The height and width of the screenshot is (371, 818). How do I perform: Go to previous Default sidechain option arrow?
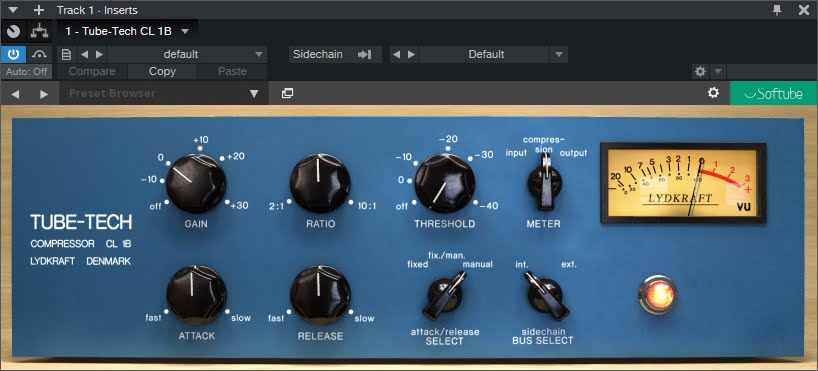tap(396, 54)
